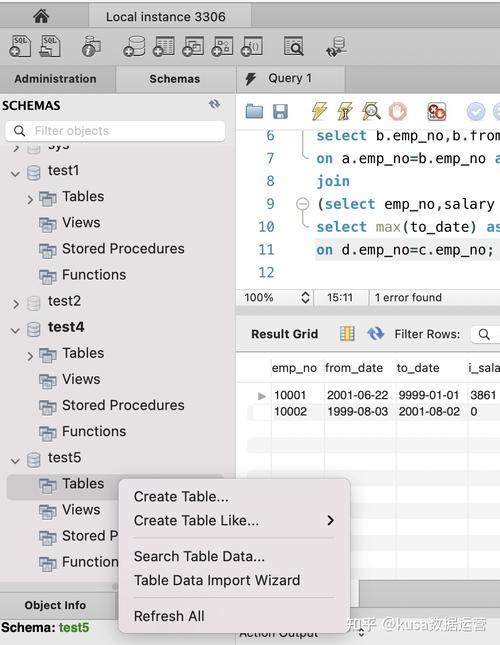The height and width of the screenshot is (645, 500).
Task: Run explain plan magnifier icon
Action: (371, 111)
